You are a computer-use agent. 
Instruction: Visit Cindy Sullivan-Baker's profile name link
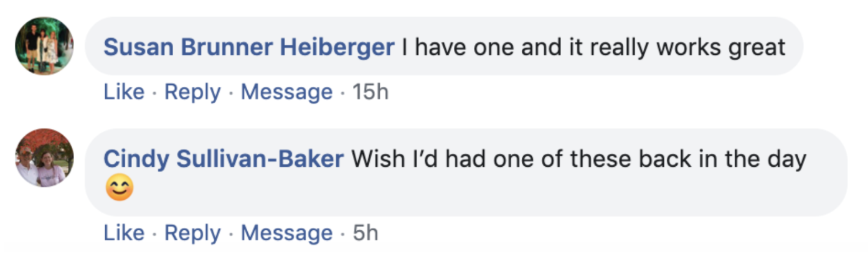pyautogui.click(x=224, y=159)
